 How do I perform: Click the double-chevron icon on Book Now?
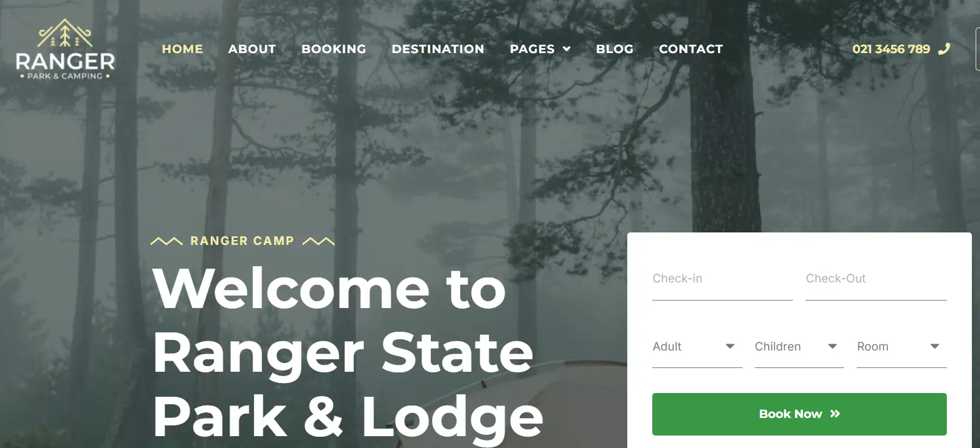pyautogui.click(x=835, y=414)
